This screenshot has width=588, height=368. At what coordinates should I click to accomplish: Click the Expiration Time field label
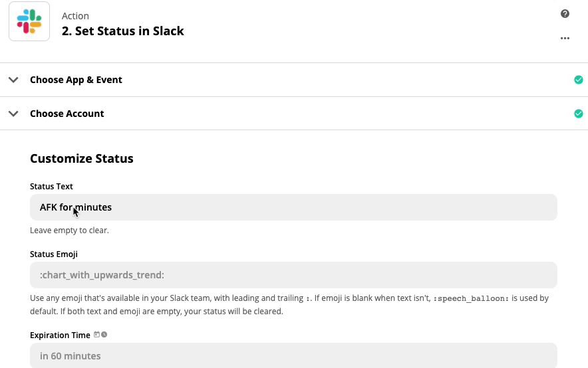[60, 335]
